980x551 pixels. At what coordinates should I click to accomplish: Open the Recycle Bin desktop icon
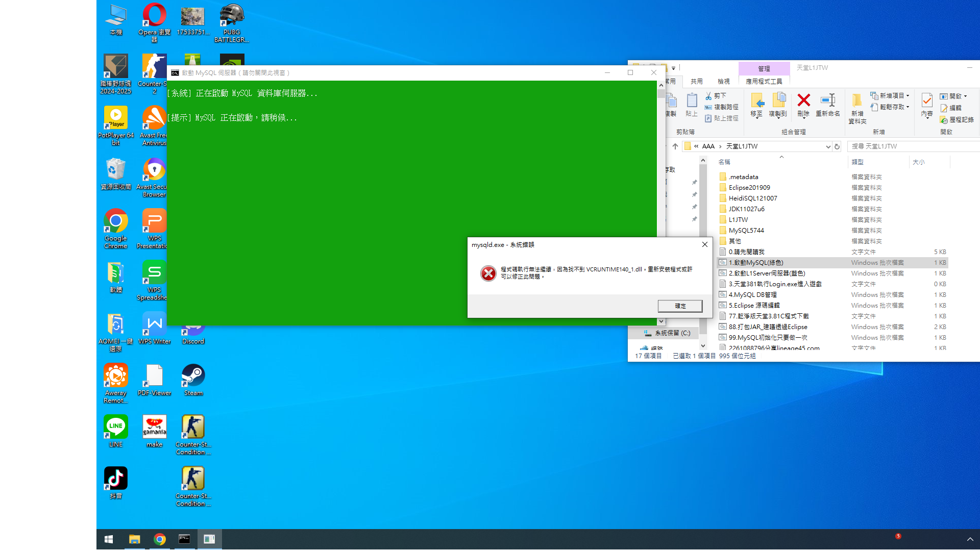point(116,173)
